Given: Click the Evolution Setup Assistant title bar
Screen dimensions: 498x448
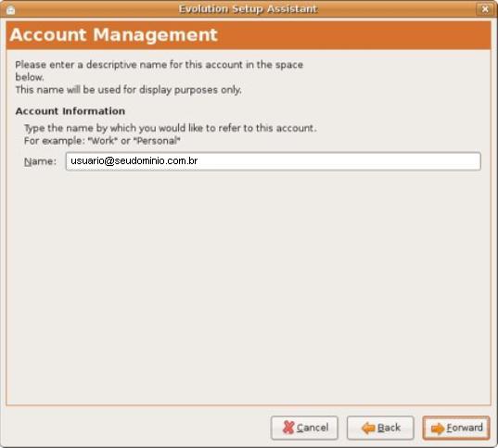Looking at the screenshot, I should tap(248, 9).
